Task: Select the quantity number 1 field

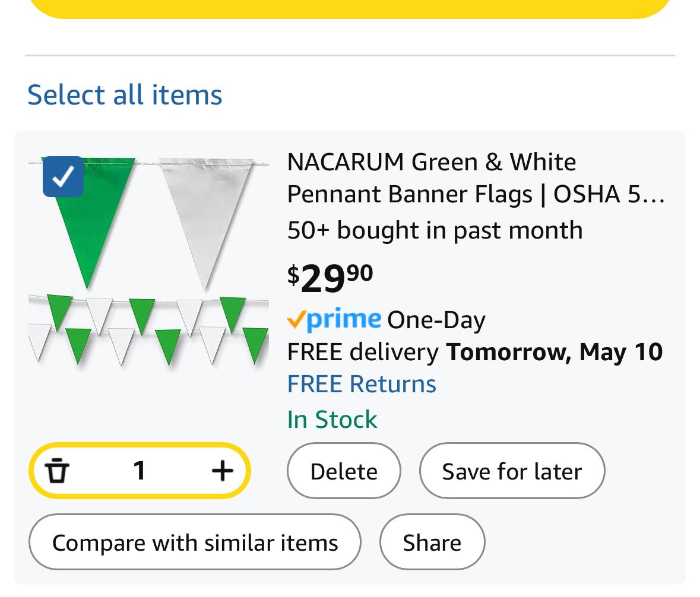Action: point(140,471)
